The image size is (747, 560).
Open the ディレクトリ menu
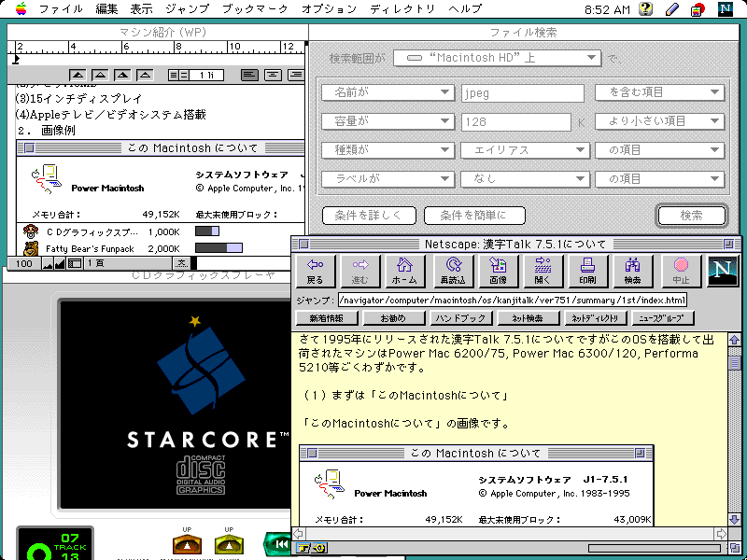402,8
